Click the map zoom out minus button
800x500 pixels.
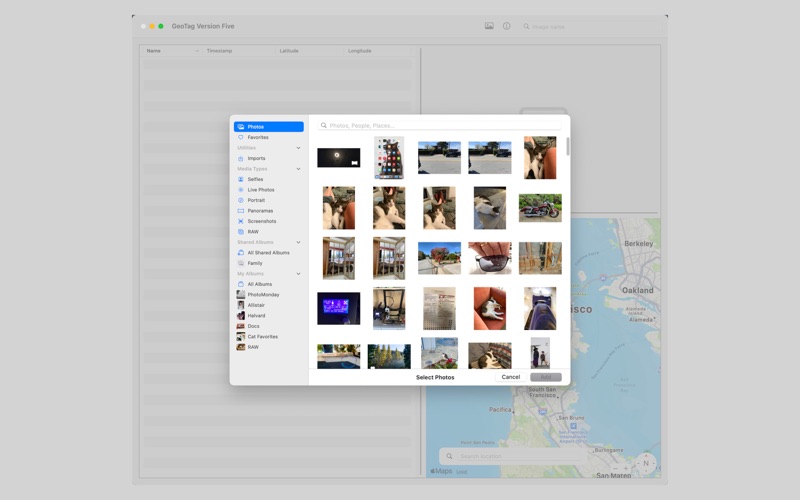[x=615, y=468]
